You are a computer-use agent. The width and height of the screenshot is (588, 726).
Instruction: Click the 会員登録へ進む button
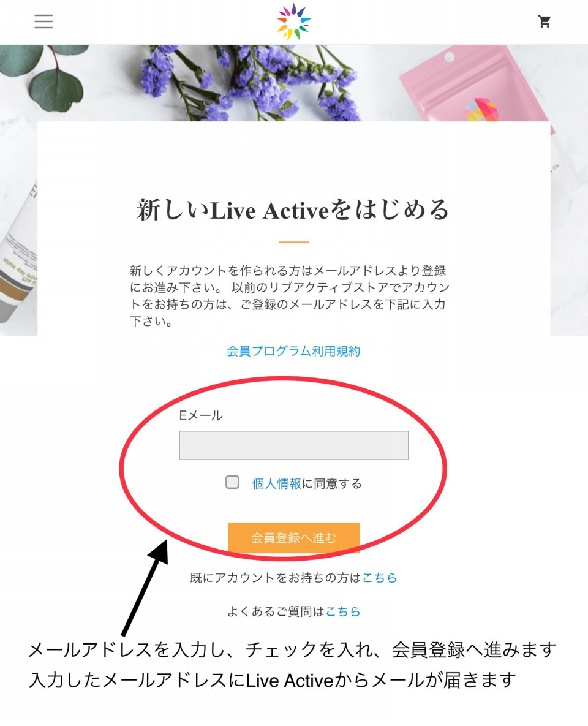point(293,537)
